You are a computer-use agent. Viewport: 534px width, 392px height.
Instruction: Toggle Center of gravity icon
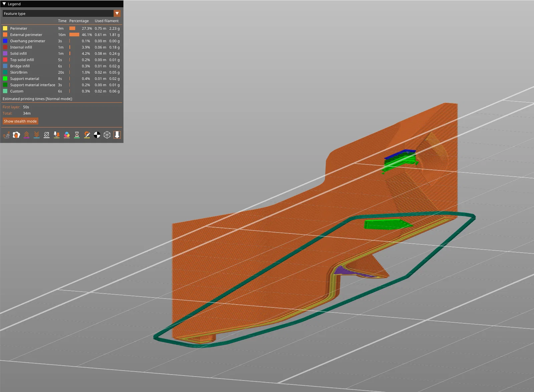97,135
